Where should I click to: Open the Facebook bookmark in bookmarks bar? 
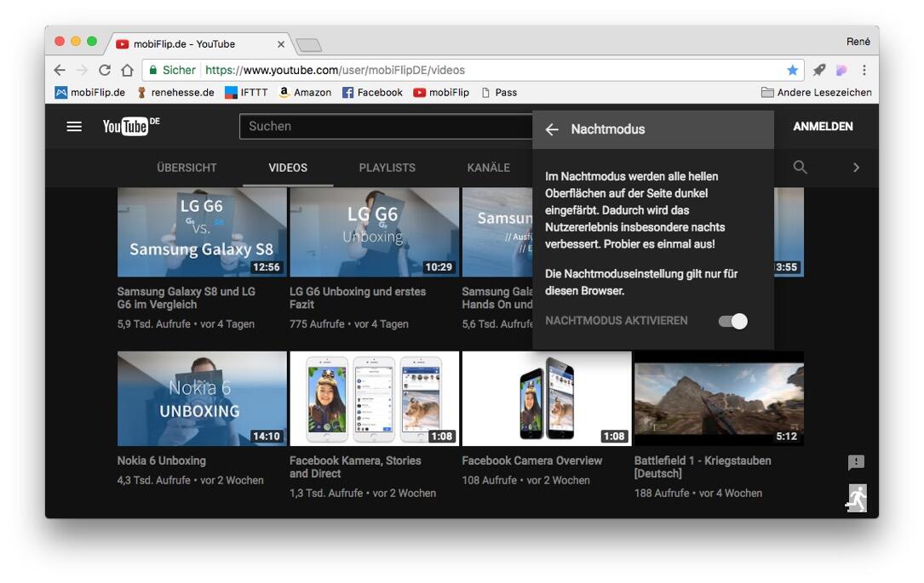(x=372, y=93)
